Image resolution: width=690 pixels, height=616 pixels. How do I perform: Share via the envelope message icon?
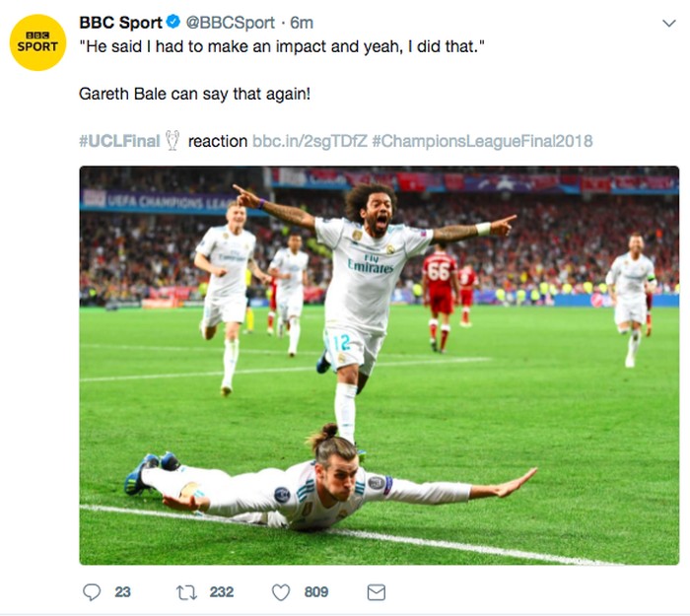coord(376,592)
